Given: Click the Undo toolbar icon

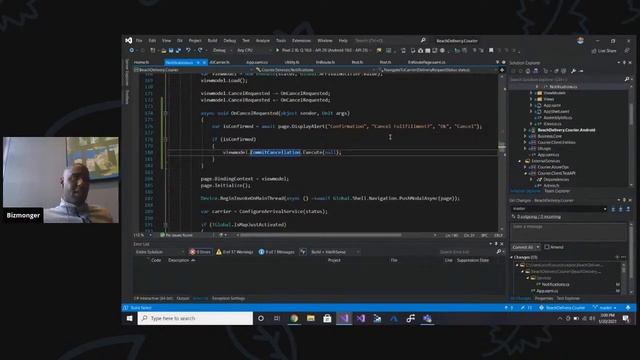Looking at the screenshot, I should [188, 50].
